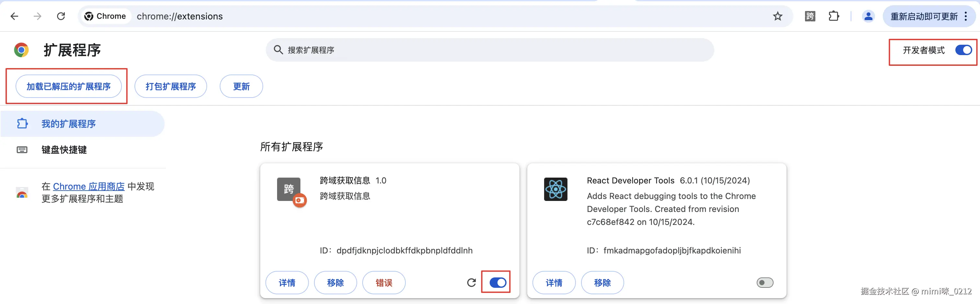This screenshot has width=980, height=304.
Task: Remove the 跨域获取信息 extension
Action: click(335, 283)
